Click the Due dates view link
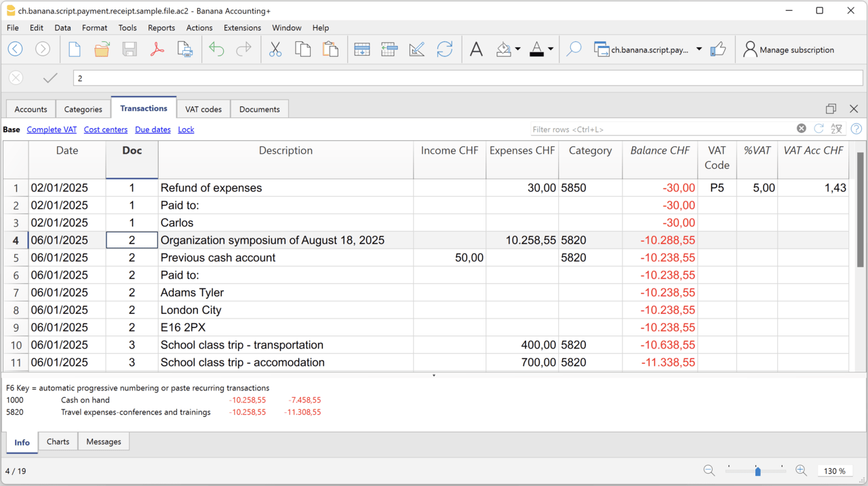 click(x=153, y=129)
